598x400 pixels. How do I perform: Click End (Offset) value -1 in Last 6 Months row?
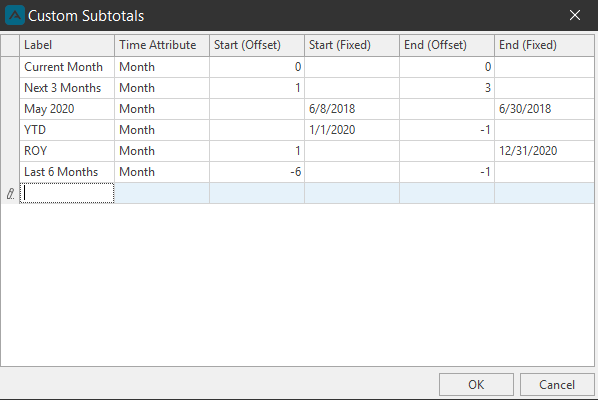tap(447, 172)
